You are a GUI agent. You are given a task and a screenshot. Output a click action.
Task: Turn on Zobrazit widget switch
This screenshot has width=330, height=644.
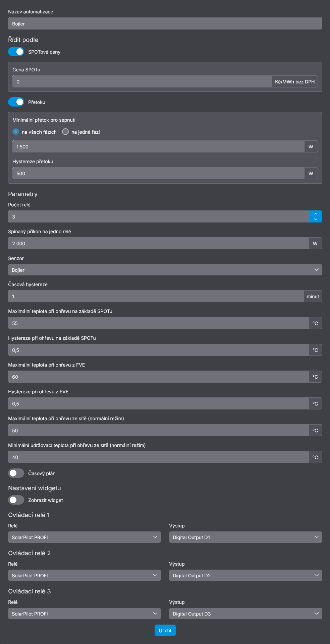[16, 500]
